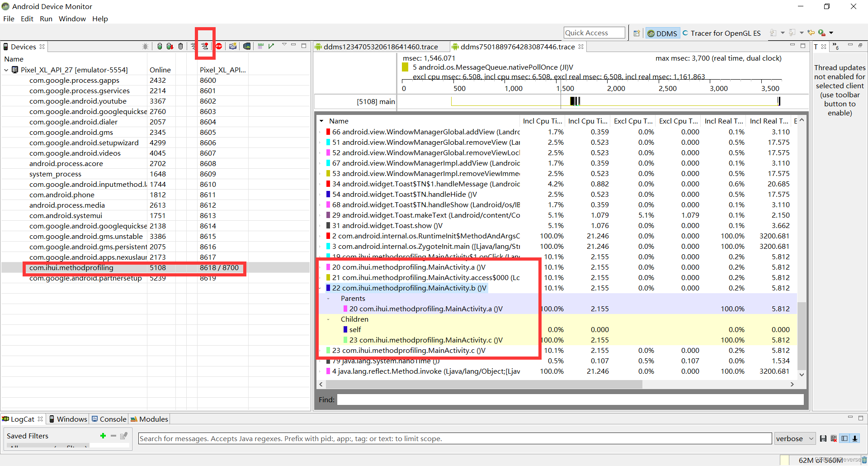Collapse the Parents section of method 22
The width and height of the screenshot is (868, 466).
328,299
